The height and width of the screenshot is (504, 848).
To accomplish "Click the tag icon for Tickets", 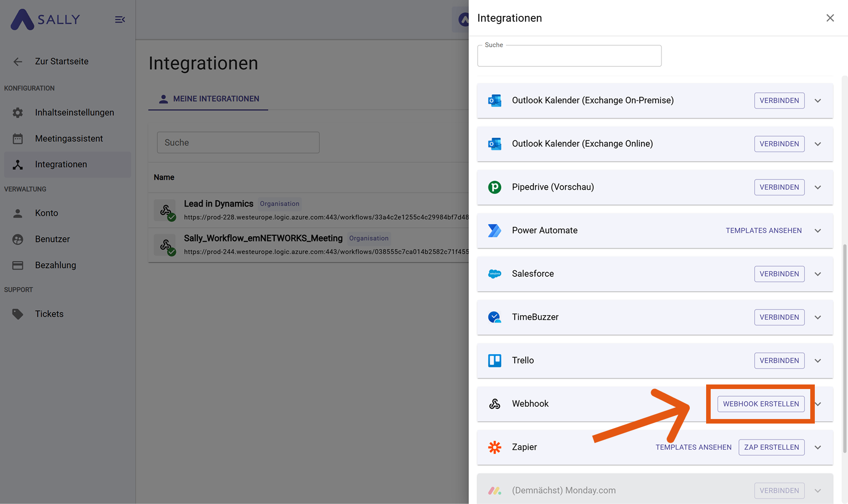I will 18,314.
